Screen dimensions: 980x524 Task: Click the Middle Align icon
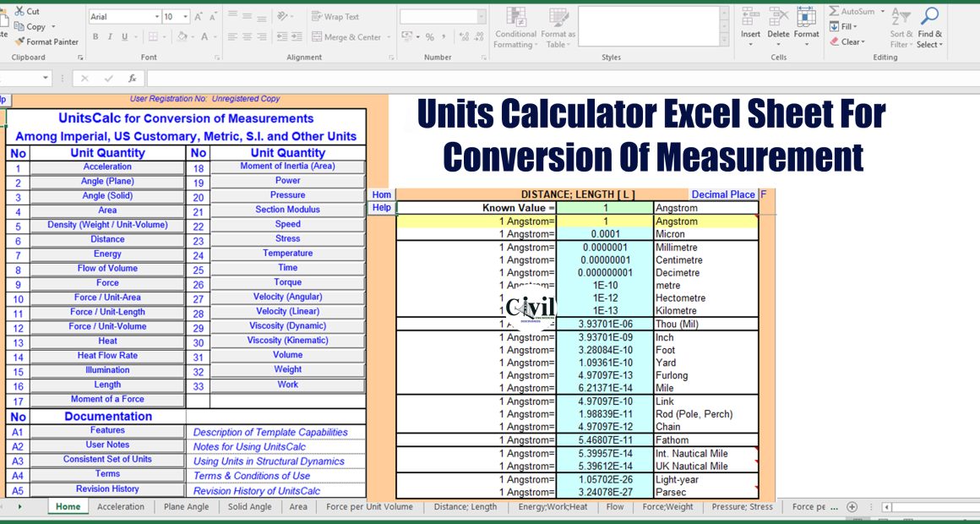pyautogui.click(x=247, y=17)
